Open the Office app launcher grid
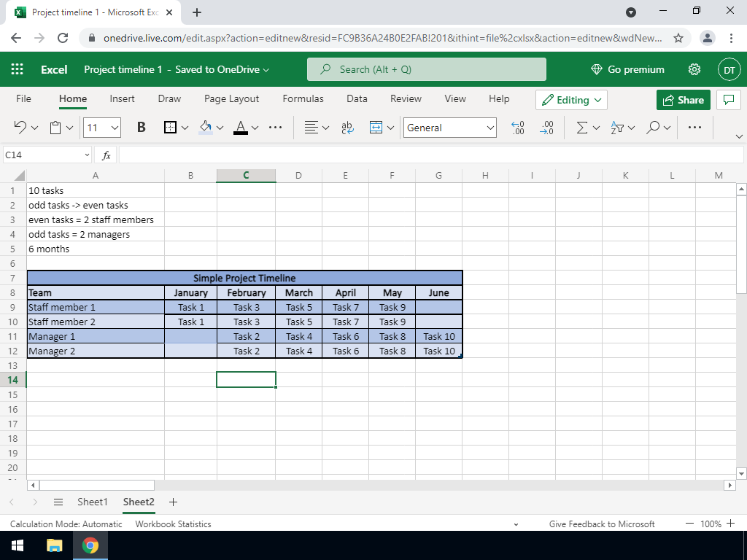Image resolution: width=747 pixels, height=560 pixels. 18,69
